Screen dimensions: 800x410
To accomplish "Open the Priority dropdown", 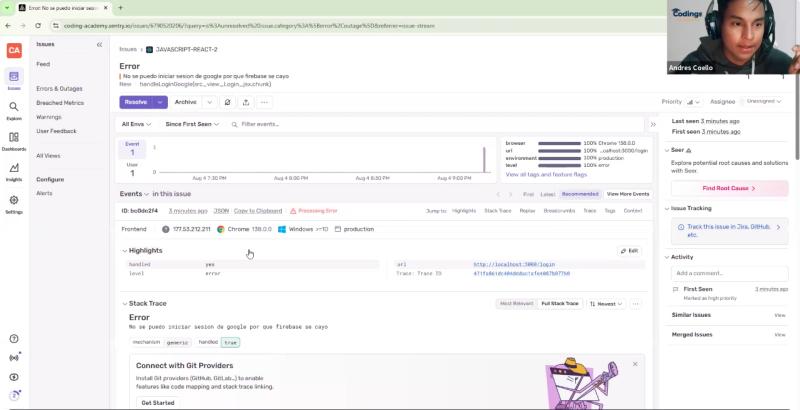I will click(x=693, y=102).
